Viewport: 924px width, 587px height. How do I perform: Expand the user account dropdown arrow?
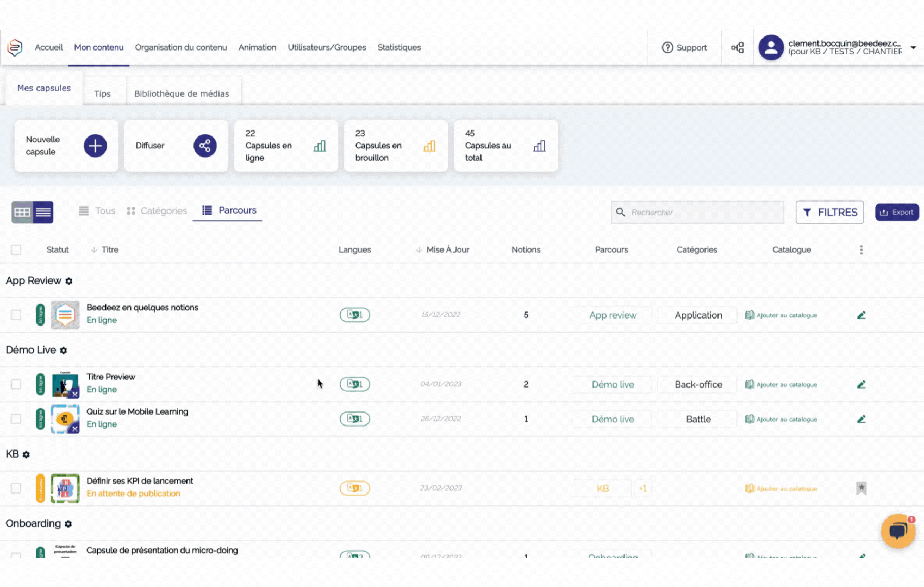coord(913,48)
